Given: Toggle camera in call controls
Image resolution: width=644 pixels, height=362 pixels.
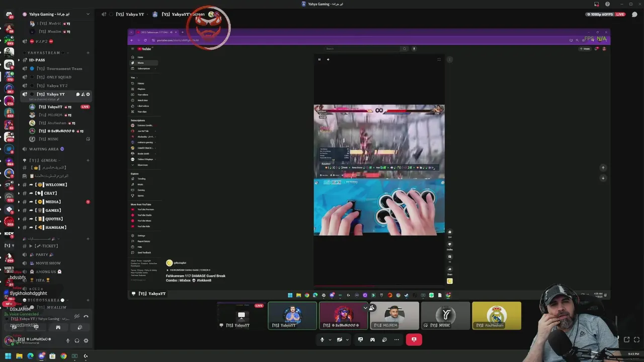Looking at the screenshot, I should pyautogui.click(x=340, y=339).
